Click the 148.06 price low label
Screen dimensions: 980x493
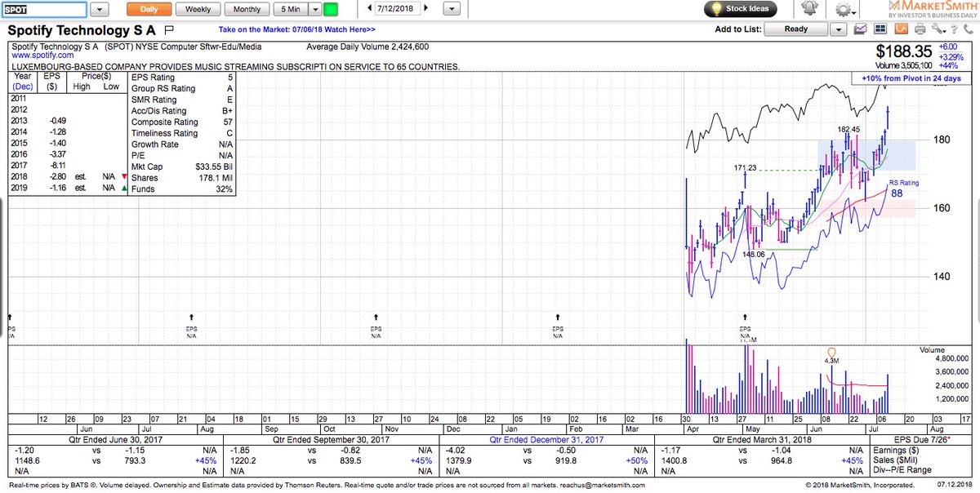pyautogui.click(x=755, y=254)
